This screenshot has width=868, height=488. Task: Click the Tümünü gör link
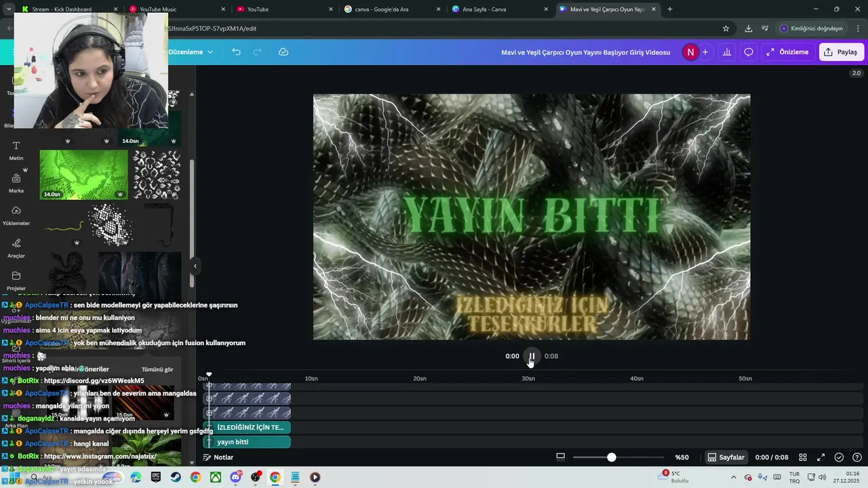pyautogui.click(x=157, y=369)
